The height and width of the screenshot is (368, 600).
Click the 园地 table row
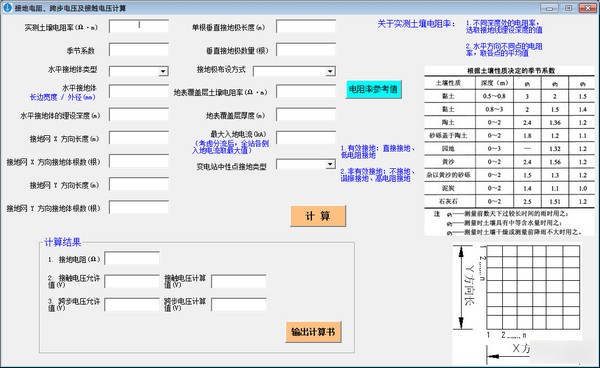510,148
